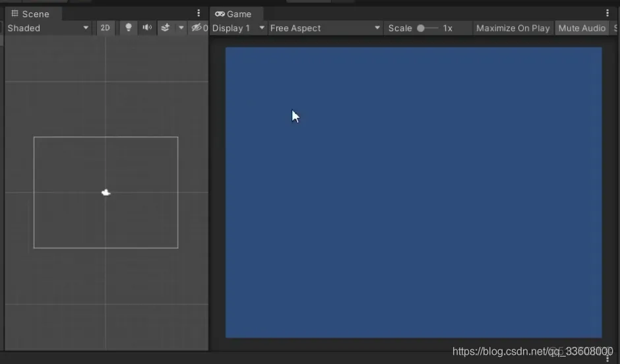Open the Shaded draw mode dropdown
Screen dimensions: 620x364
click(x=47, y=28)
